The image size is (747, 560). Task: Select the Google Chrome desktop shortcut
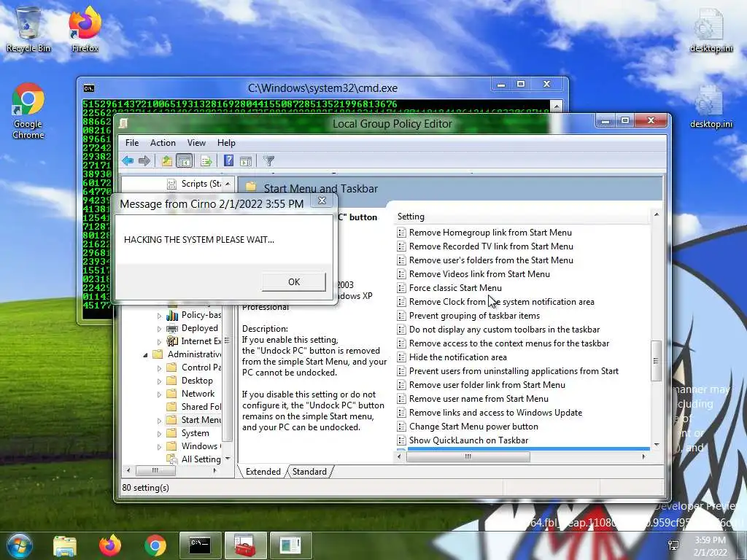point(28,111)
